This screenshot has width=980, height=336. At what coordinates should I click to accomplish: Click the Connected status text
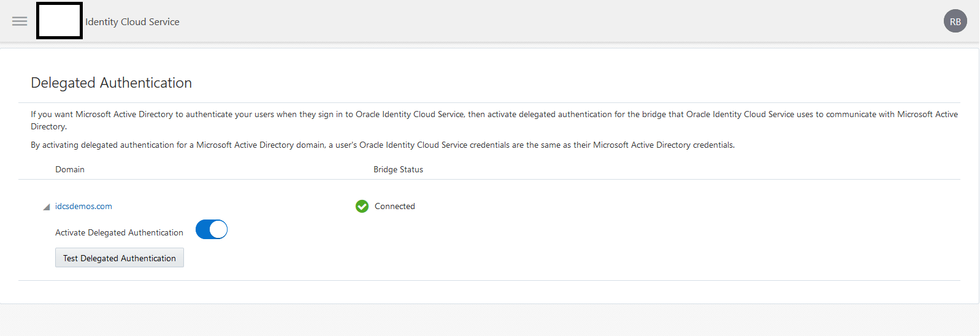click(395, 207)
